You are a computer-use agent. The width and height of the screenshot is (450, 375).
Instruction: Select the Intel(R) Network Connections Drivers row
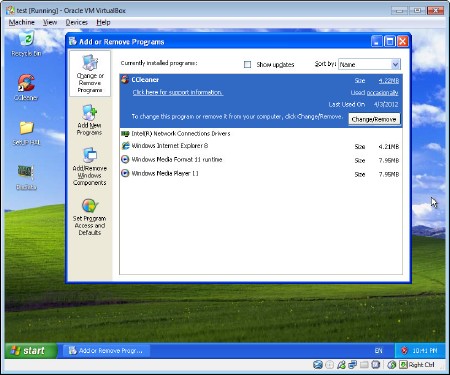click(261, 134)
